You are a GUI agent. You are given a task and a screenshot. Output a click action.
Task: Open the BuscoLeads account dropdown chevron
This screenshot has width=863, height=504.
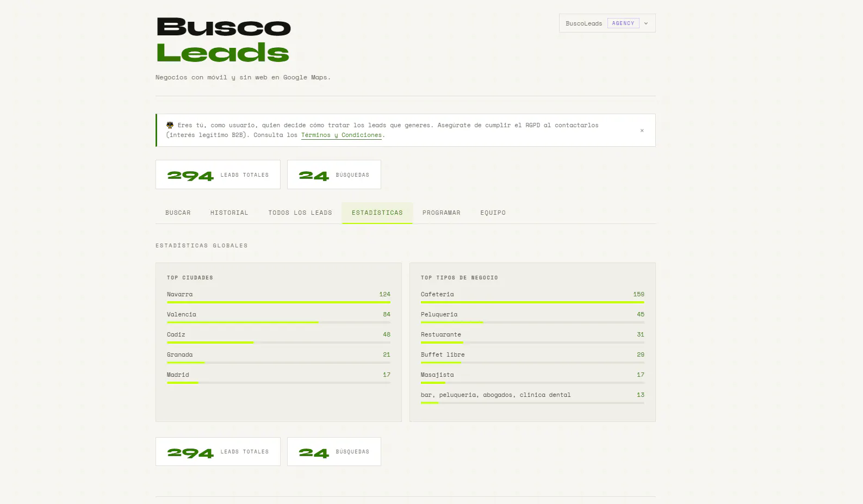(x=646, y=23)
